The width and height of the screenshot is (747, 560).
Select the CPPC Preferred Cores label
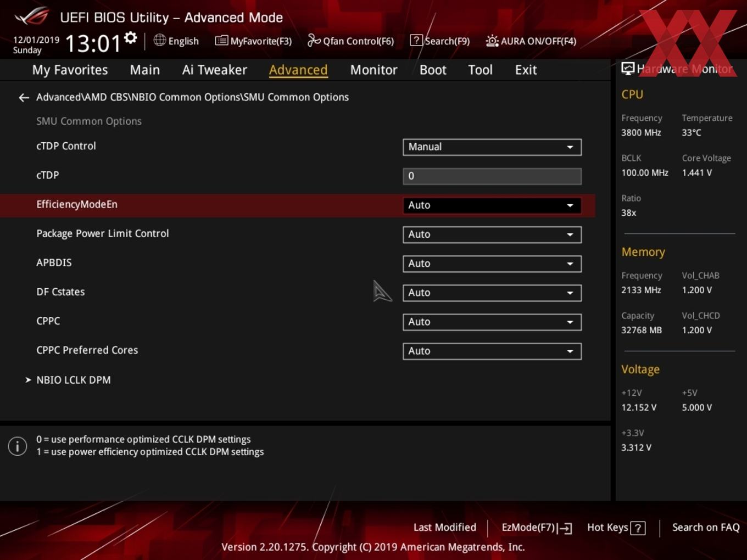pyautogui.click(x=87, y=350)
